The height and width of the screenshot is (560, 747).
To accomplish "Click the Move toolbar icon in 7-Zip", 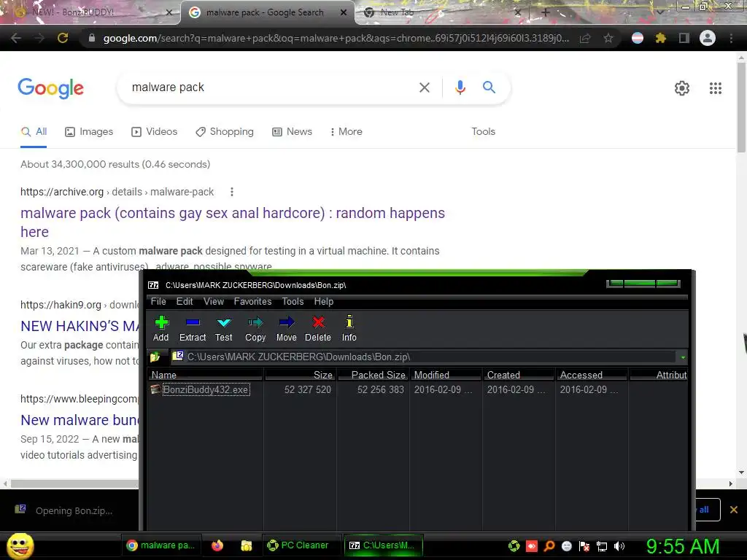I will pyautogui.click(x=286, y=329).
